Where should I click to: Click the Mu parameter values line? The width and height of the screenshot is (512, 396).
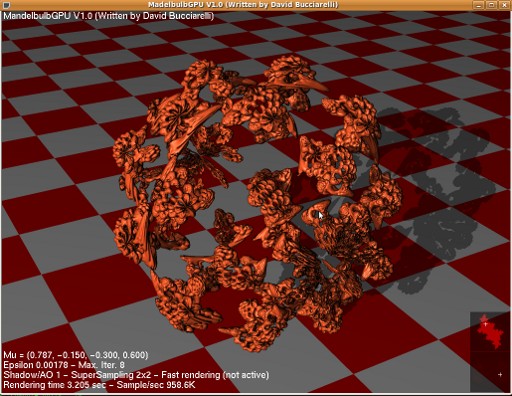(x=76, y=355)
